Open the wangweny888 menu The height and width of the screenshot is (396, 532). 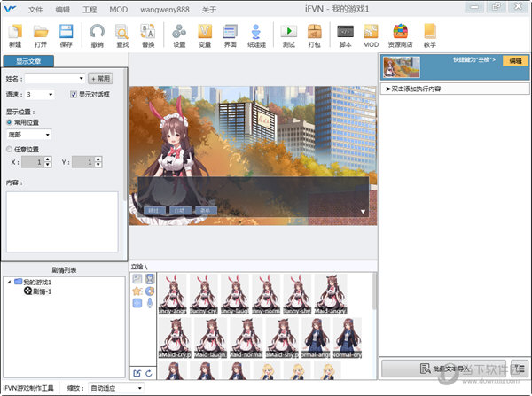click(x=165, y=10)
